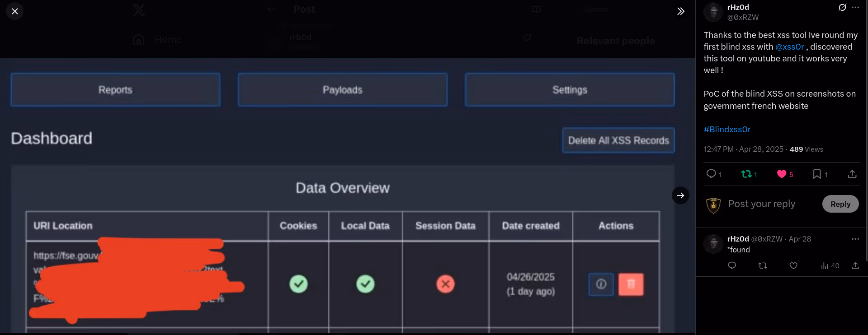Select the 04/26/2025 date cell

531,284
